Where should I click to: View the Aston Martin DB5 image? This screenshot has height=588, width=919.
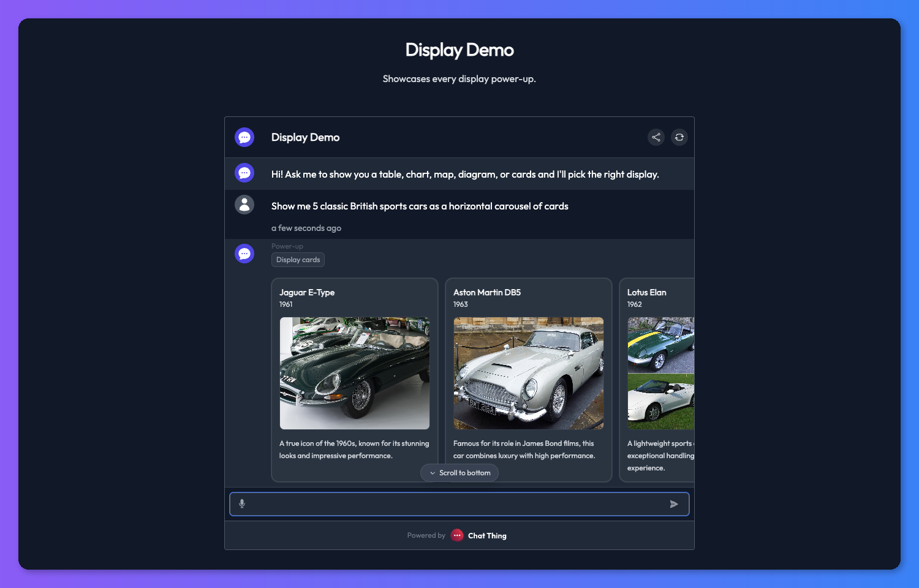(x=528, y=372)
